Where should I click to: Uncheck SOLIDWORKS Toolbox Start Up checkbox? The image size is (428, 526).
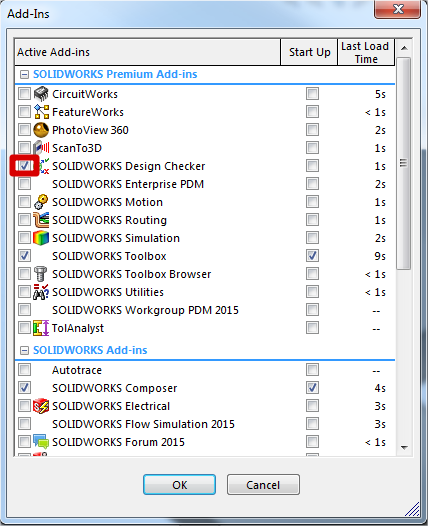point(312,256)
